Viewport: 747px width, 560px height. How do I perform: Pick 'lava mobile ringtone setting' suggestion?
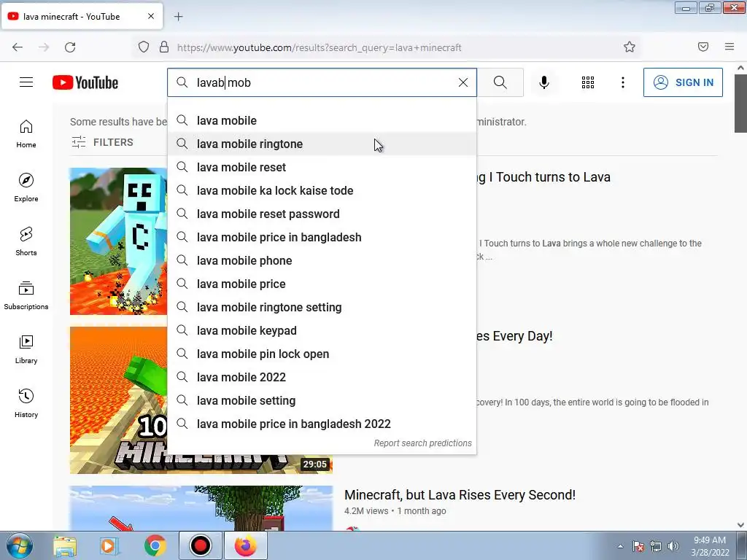[322, 307]
